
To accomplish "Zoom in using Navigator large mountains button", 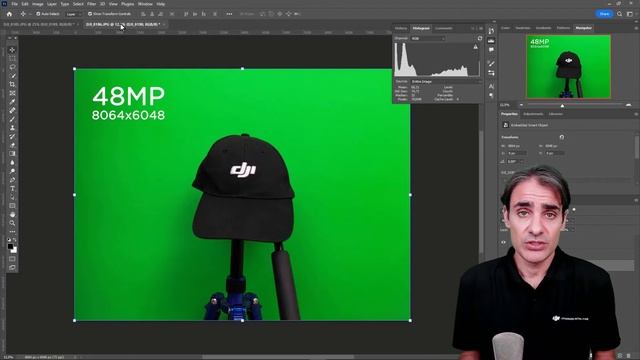I will pos(629,105).
